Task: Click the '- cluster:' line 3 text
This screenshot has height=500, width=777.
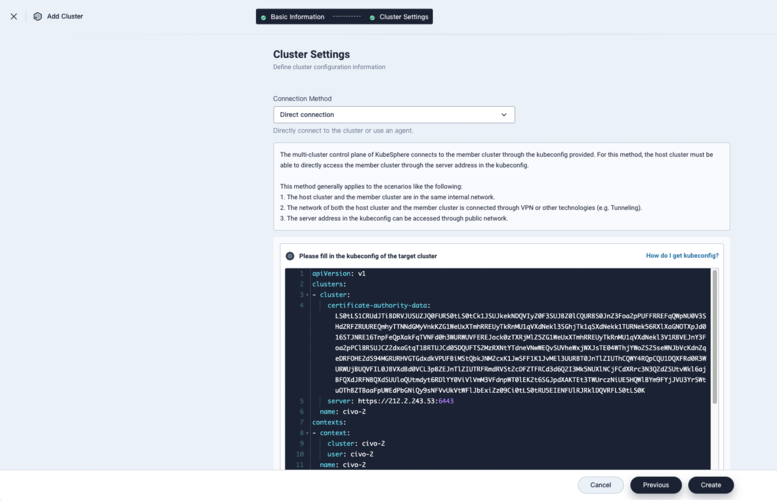Action: [331, 295]
